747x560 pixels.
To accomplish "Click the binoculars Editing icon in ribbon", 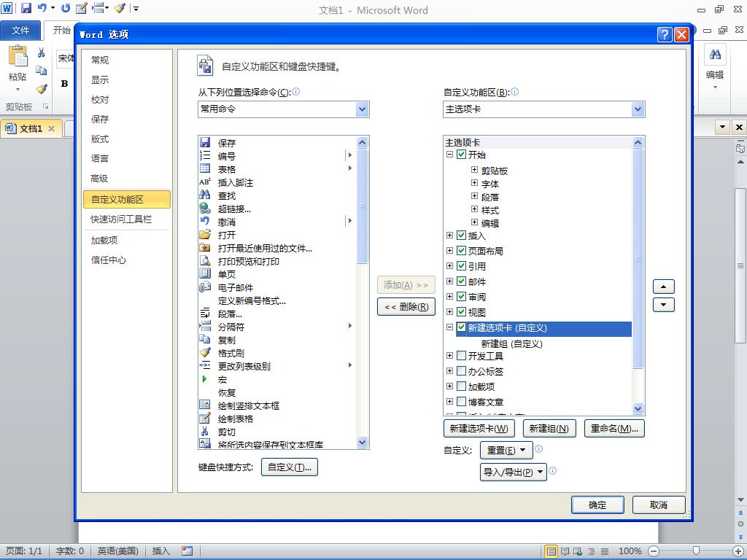I will tap(715, 54).
